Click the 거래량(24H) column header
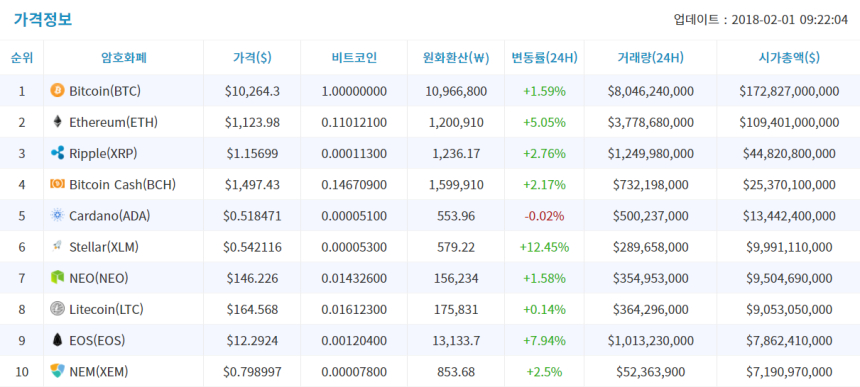The height and width of the screenshot is (387, 860). (x=650, y=58)
